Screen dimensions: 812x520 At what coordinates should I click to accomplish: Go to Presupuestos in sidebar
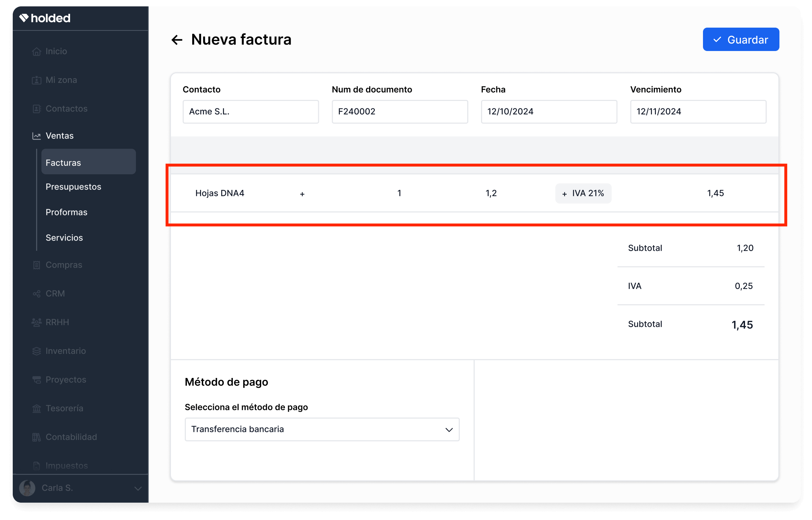coord(73,187)
